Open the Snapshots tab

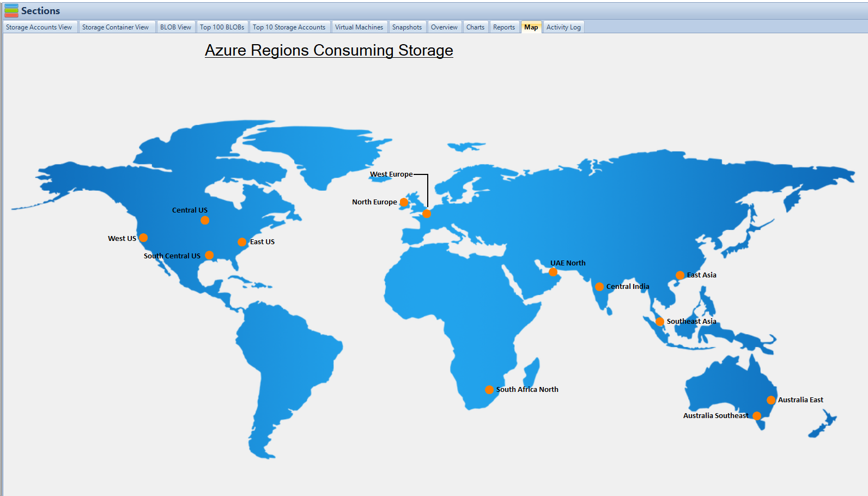407,27
